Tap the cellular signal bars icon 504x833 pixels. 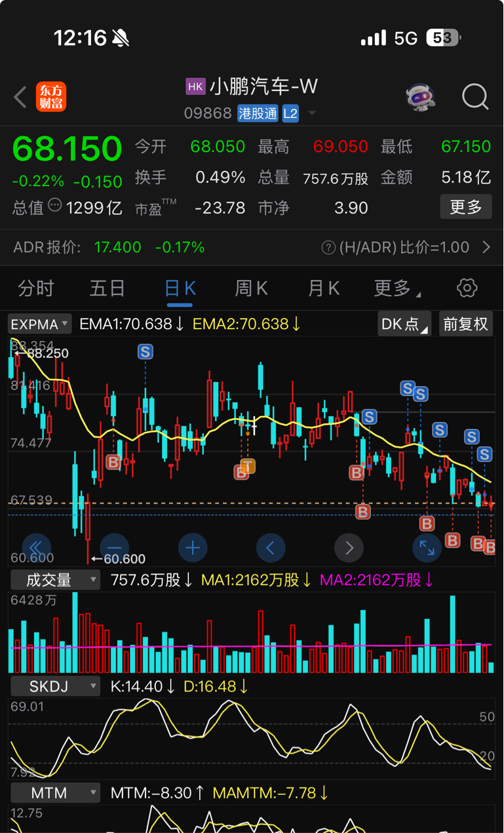[x=374, y=39]
